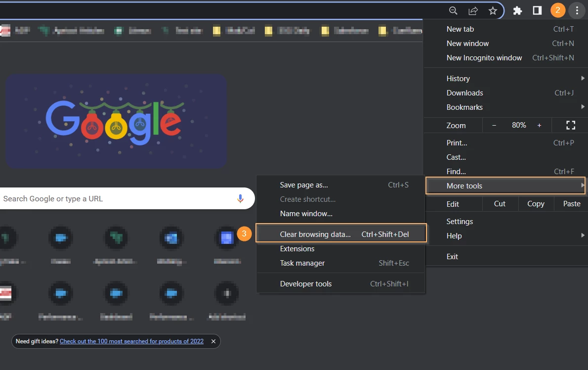The image size is (588, 370).
Task: Choose Exit from the menu
Action: [x=505, y=256]
